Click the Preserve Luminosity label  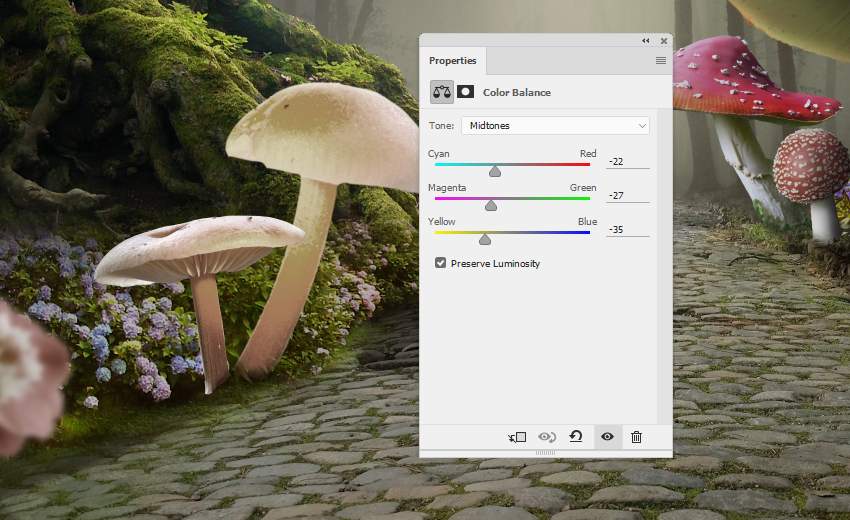(495, 264)
